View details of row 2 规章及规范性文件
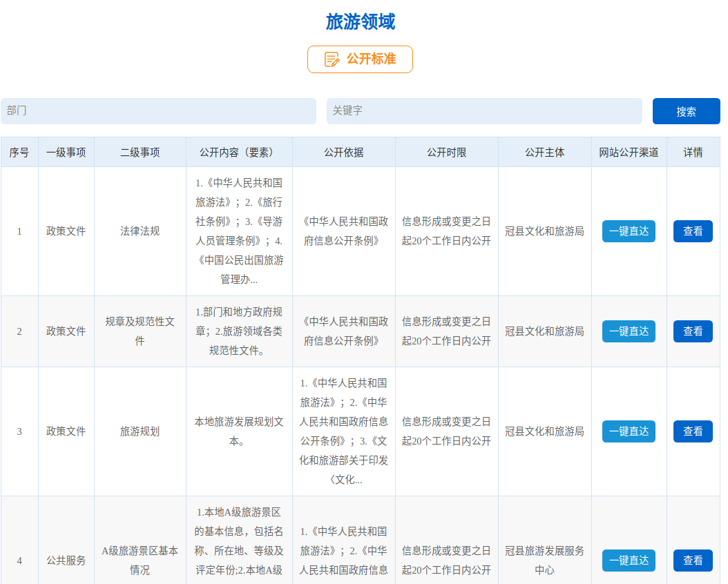Viewport: 728px width, 584px height. point(693,331)
